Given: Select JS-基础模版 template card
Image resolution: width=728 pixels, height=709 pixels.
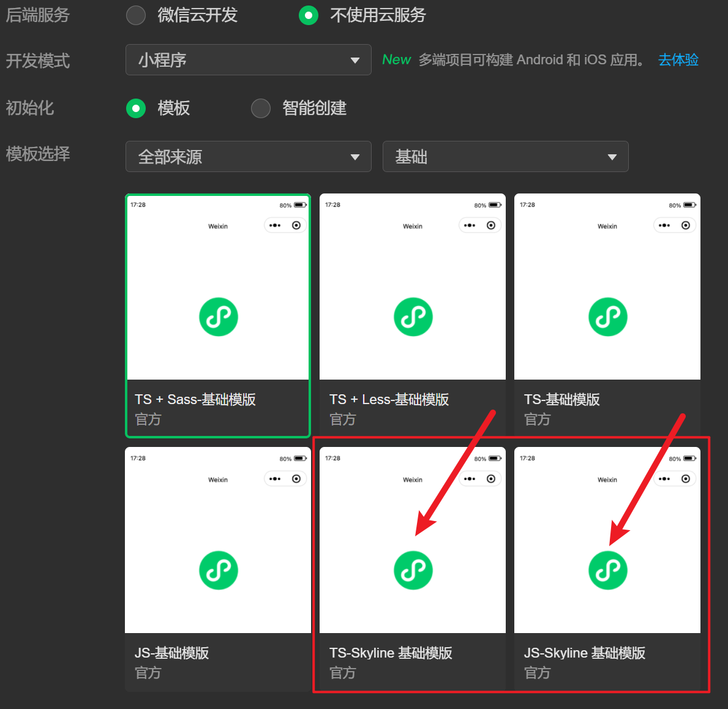Looking at the screenshot, I should pyautogui.click(x=218, y=569).
